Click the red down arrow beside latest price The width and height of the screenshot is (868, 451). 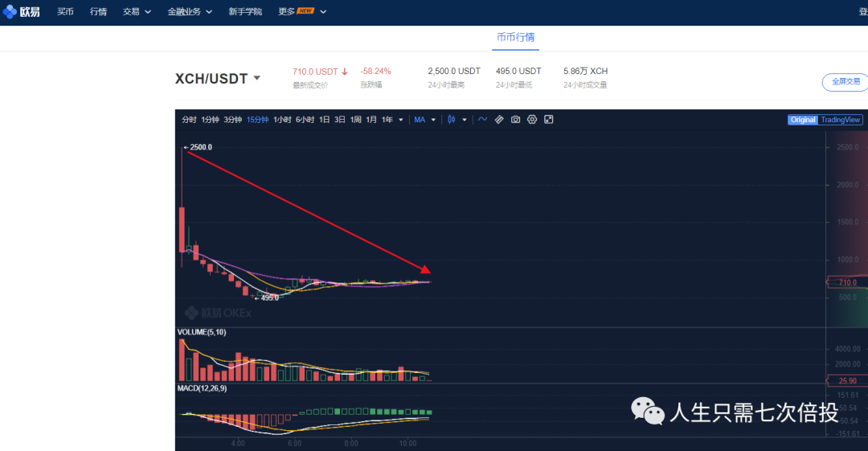344,72
